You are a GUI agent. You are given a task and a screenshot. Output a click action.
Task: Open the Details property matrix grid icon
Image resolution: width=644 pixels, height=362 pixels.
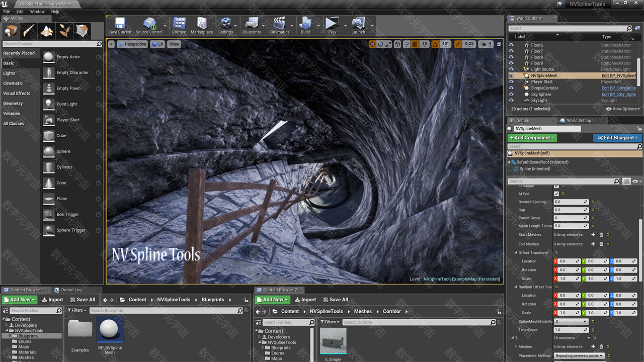(626, 181)
